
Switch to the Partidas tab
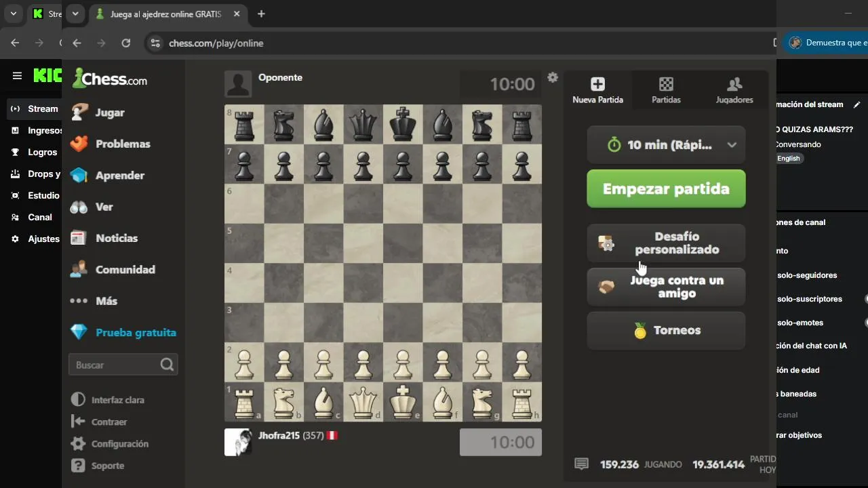pyautogui.click(x=666, y=90)
